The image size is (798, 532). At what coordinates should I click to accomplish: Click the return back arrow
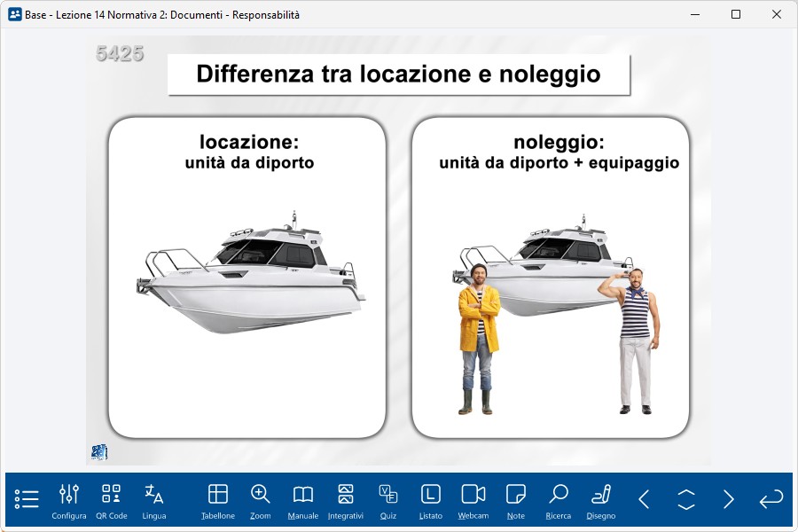point(771,499)
